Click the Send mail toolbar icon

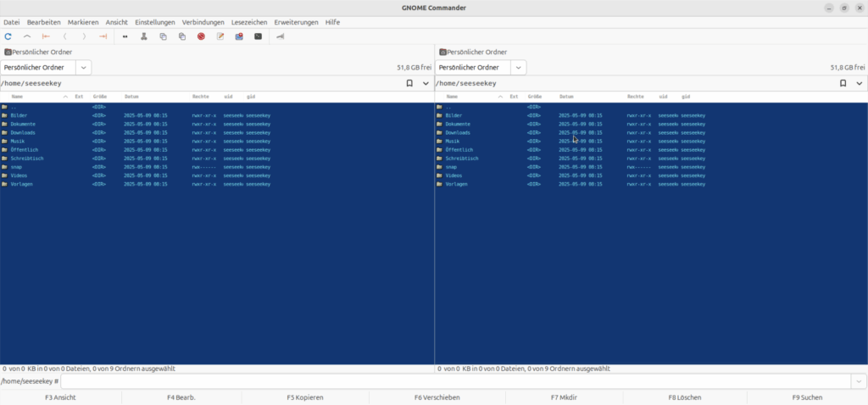click(x=239, y=36)
